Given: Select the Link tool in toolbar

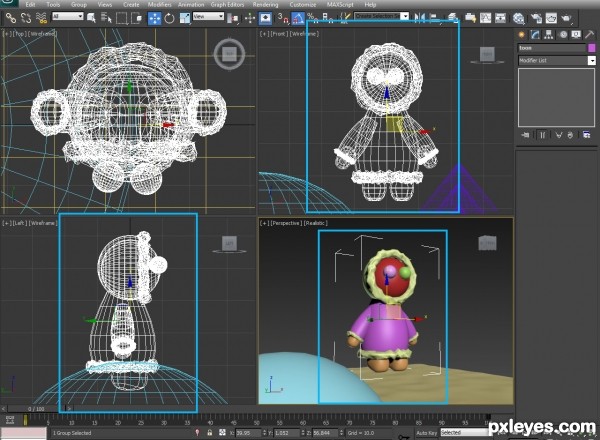Looking at the screenshot, I should pos(10,18).
